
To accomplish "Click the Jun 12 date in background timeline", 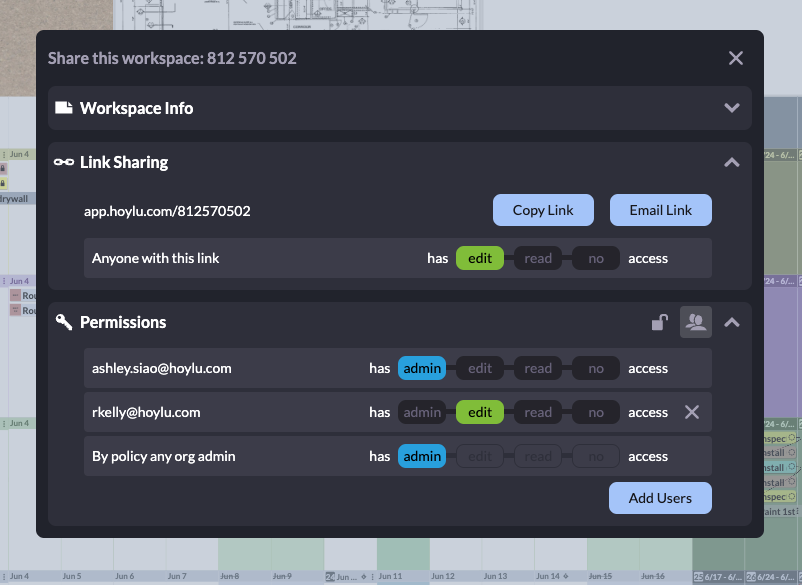I will click(x=442, y=576).
